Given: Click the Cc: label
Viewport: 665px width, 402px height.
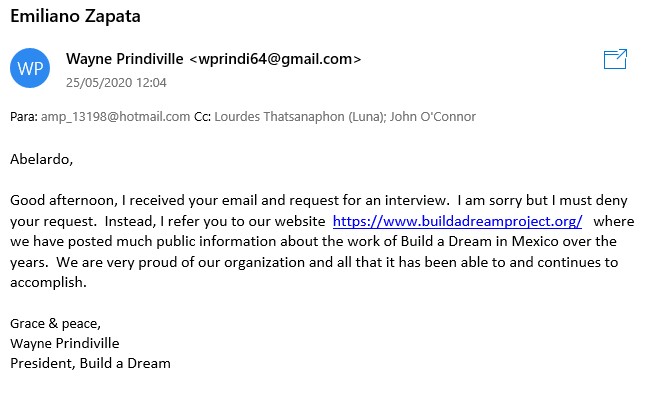Looking at the screenshot, I should click(x=202, y=117).
